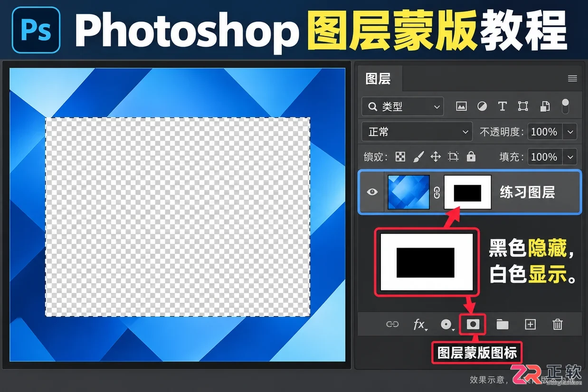Filter by type layers icon
588x392 pixels.
click(x=503, y=106)
